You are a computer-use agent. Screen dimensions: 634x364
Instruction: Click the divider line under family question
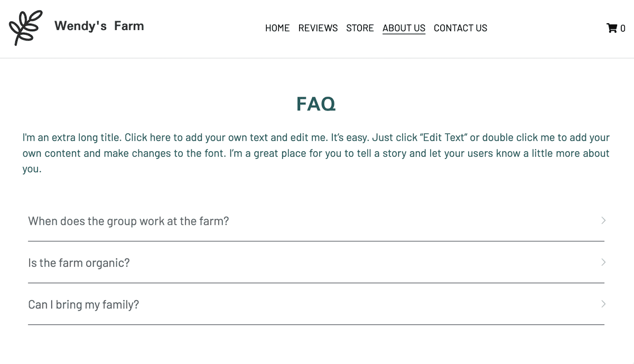pyautogui.click(x=316, y=324)
